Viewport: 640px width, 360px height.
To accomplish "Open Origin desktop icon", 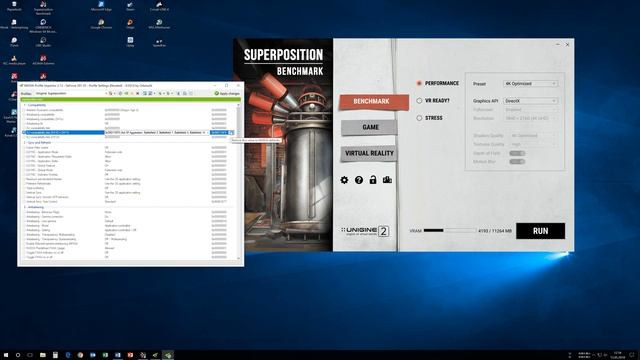I will point(130,24).
